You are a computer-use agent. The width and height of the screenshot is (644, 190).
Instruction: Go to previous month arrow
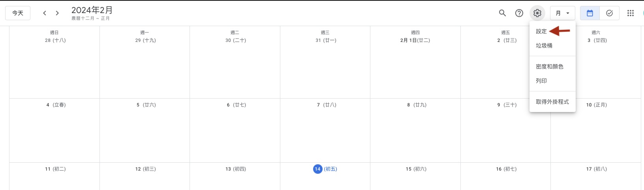pos(45,13)
